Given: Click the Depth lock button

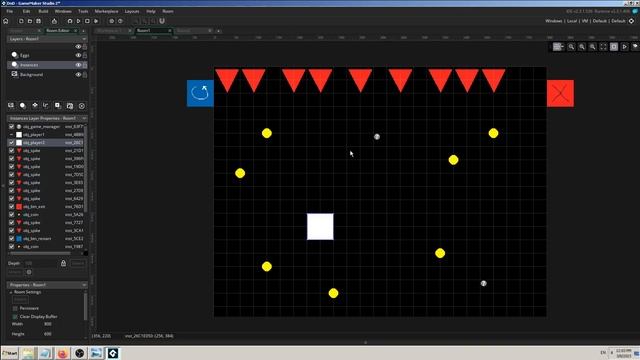Looking at the screenshot, I should (63, 263).
